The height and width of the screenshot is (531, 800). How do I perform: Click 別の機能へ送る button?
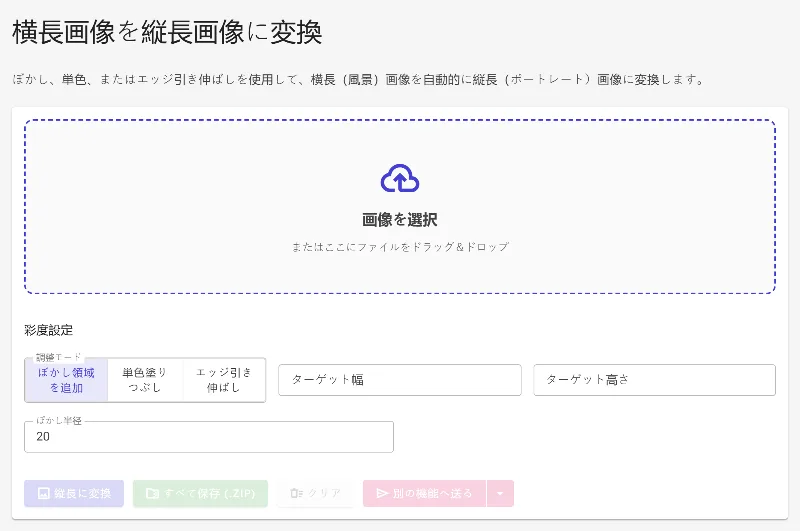point(424,493)
